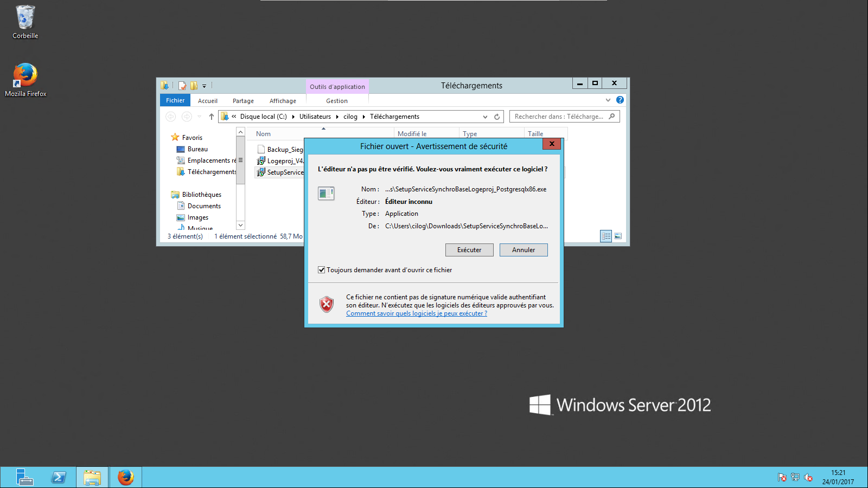Click the search magnifier icon in Explorer
Viewport: 868px width, 488px height.
point(612,116)
